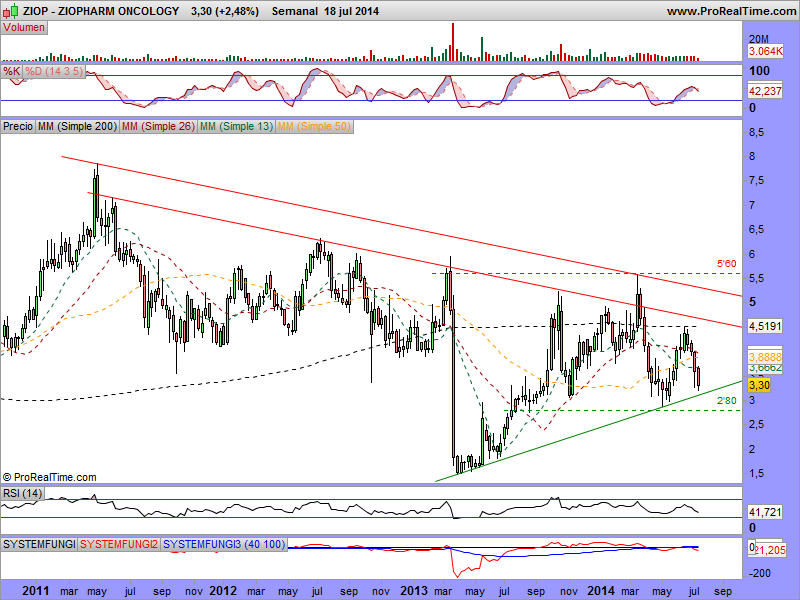Click the current price 3,30 label
This screenshot has height=600, width=800.
759,385
